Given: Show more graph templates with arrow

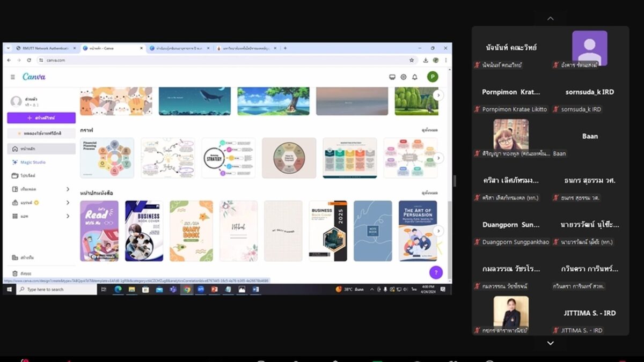Looking at the screenshot, I should coord(438,158).
